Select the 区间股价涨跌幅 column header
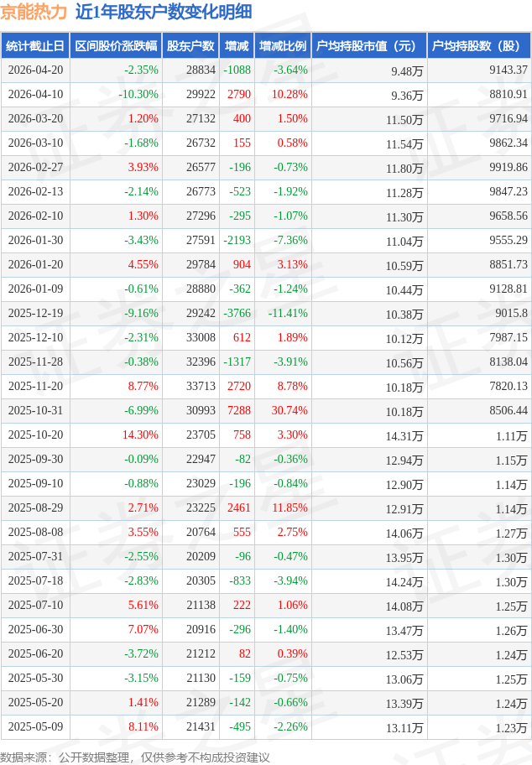 coord(115,46)
